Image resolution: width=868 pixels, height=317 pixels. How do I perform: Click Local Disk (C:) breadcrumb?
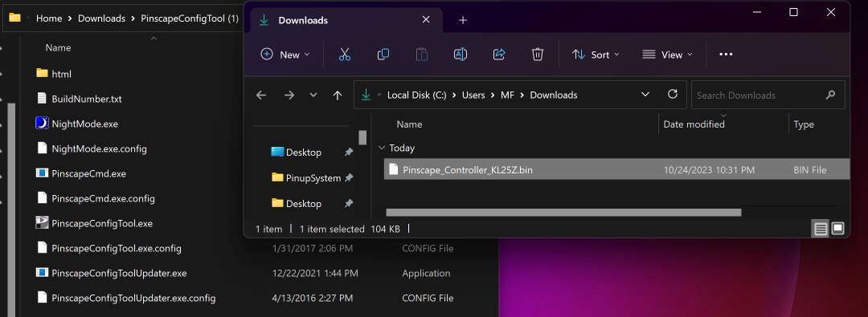tap(417, 96)
